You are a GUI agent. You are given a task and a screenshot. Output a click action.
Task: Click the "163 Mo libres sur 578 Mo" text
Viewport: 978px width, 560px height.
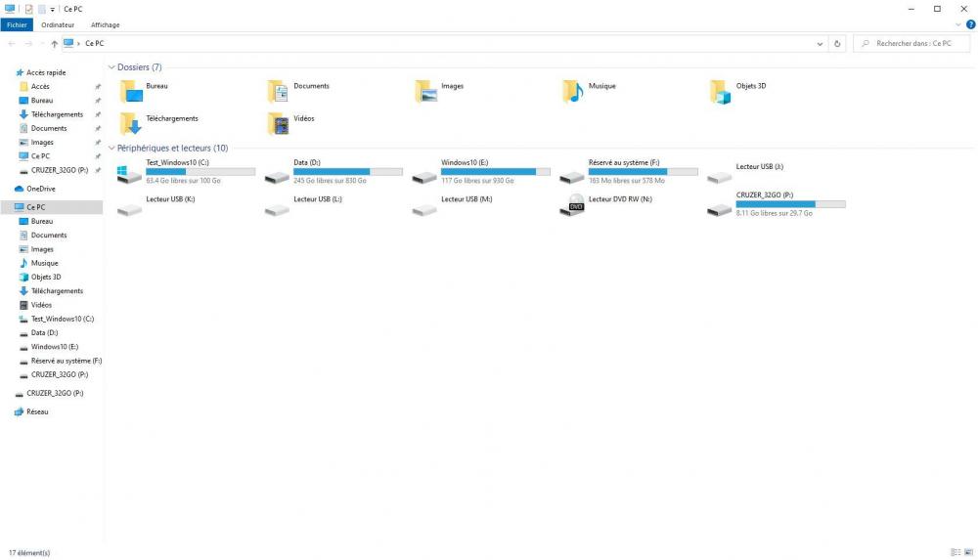(x=626, y=181)
